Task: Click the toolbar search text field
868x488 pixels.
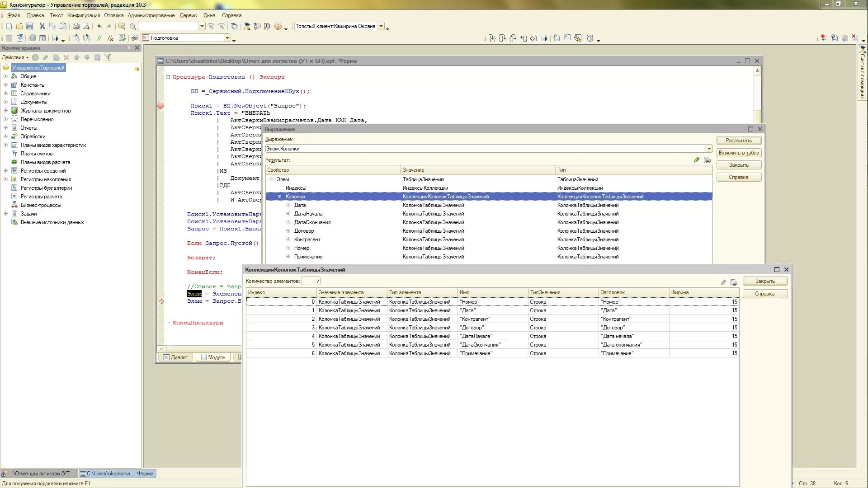Action: (x=168, y=26)
